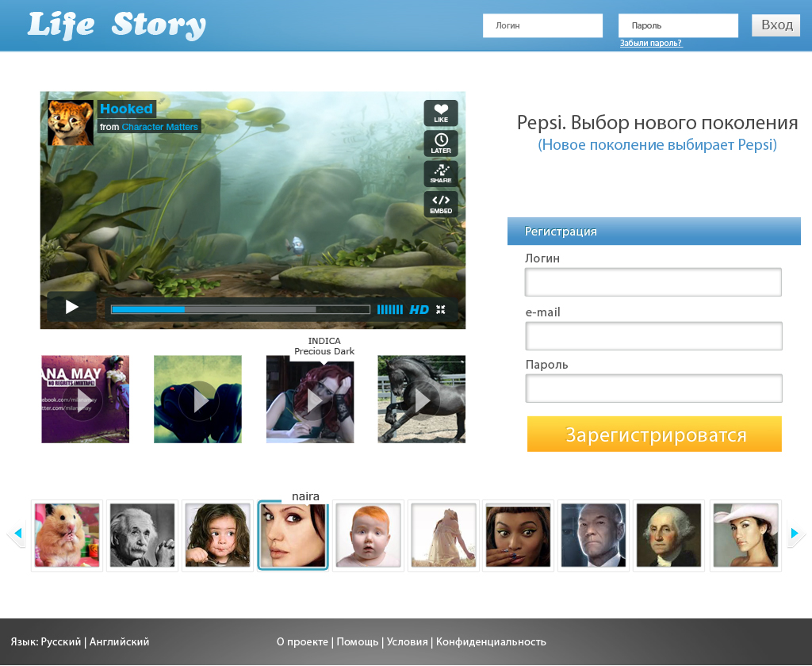Open the Забыли пароль? link

tap(651, 44)
